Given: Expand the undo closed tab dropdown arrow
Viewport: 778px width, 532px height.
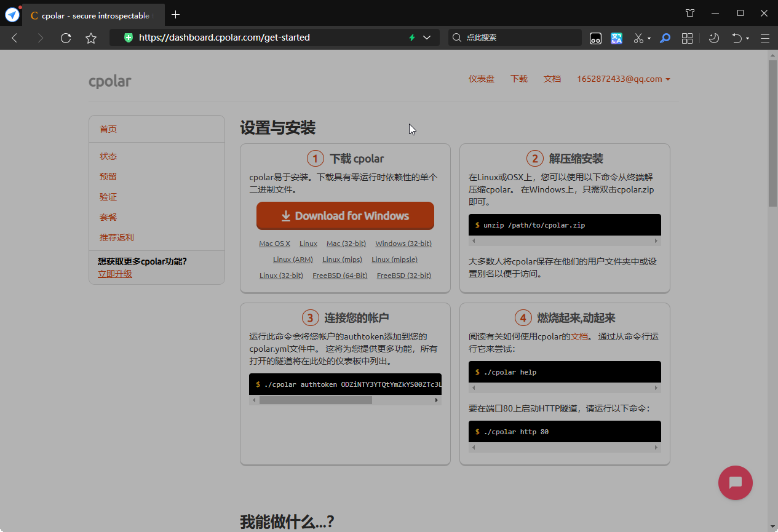Looking at the screenshot, I should tap(747, 39).
